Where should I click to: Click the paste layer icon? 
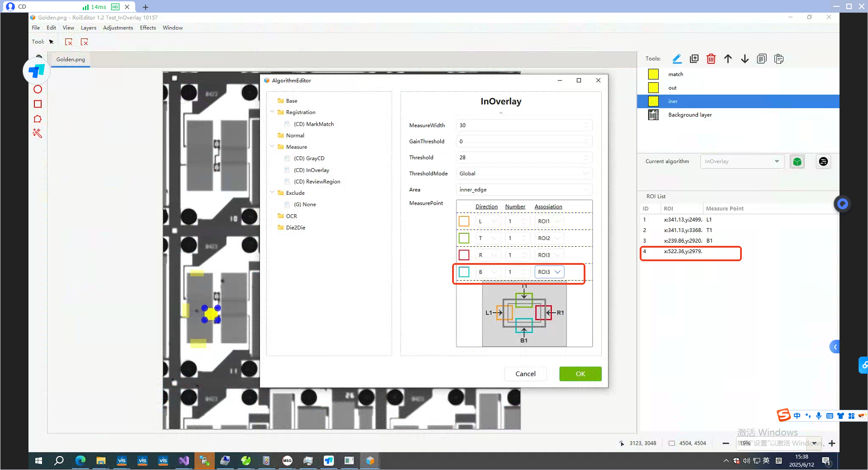(778, 59)
